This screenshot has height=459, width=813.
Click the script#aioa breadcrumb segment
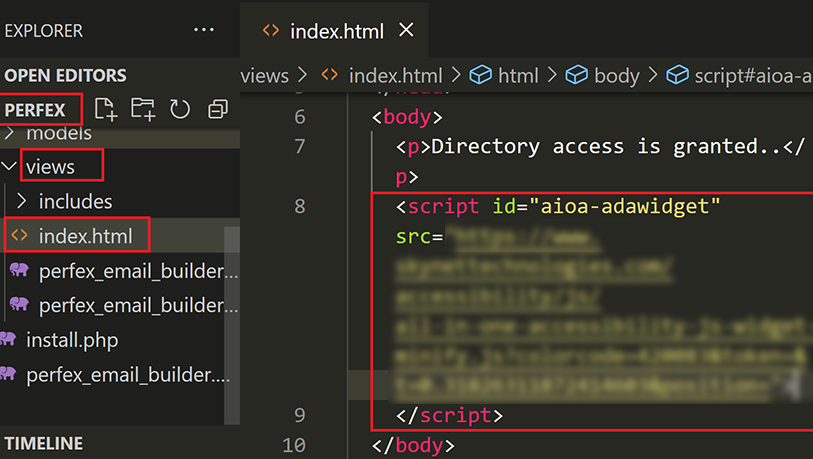point(753,76)
